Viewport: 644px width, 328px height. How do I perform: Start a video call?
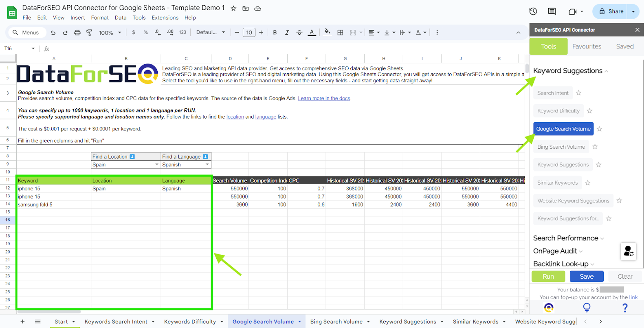[573, 11]
